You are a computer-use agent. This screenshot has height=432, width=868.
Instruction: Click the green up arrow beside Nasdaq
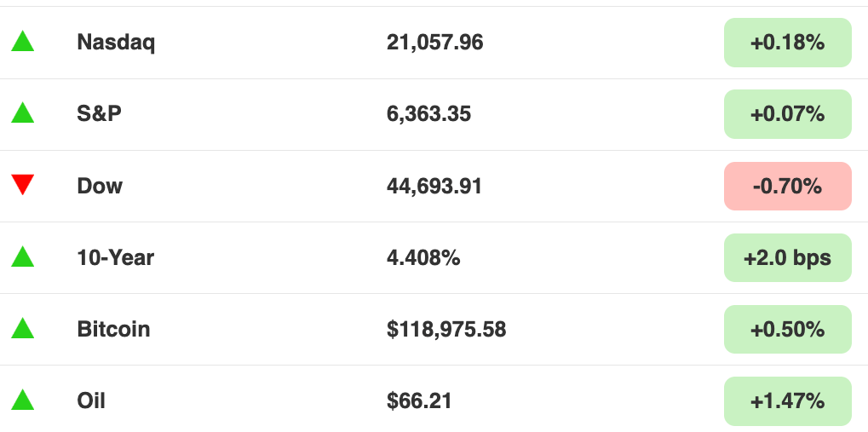click(23, 42)
